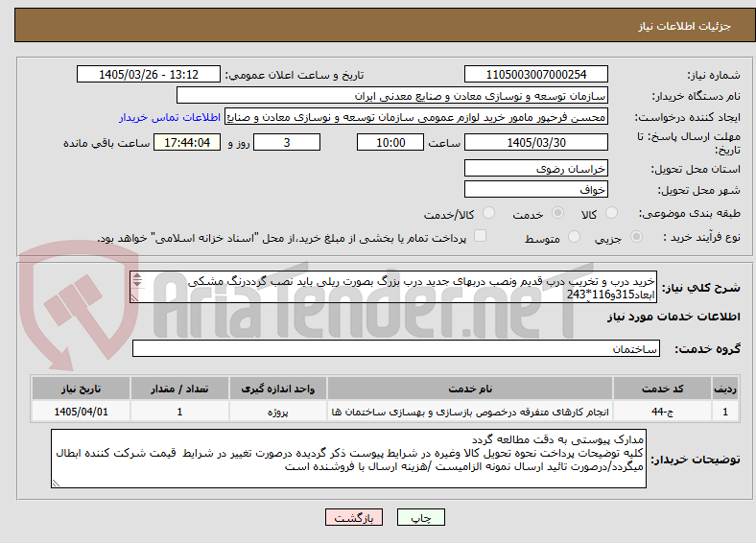756x543 pixels.
Task: Click the تاریخ نیاز column header
Action: coord(81,389)
